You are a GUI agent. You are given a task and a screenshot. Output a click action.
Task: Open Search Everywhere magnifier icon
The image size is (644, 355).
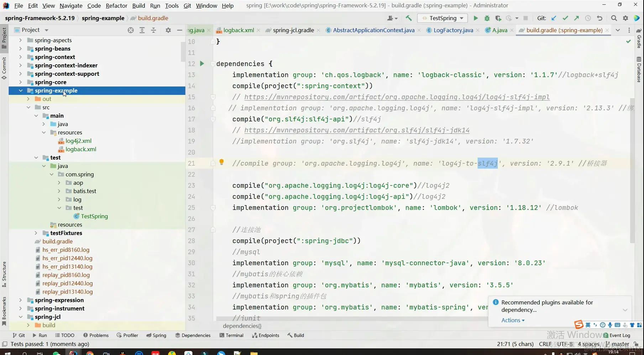[614, 18]
